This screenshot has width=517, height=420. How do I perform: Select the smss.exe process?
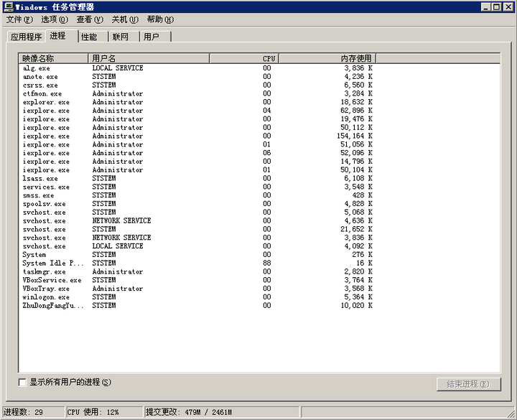(197, 195)
